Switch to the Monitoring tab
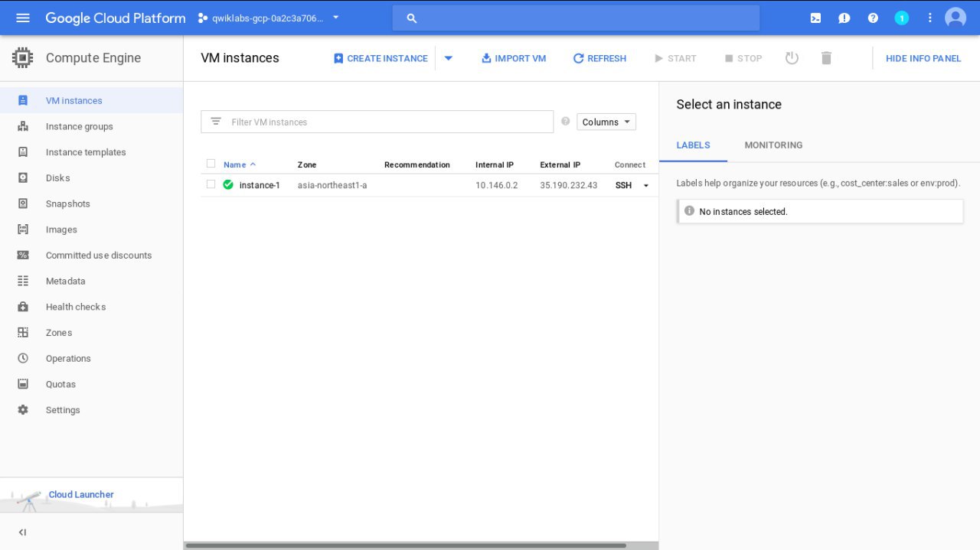Viewport: 980px width, 550px height. 773,145
